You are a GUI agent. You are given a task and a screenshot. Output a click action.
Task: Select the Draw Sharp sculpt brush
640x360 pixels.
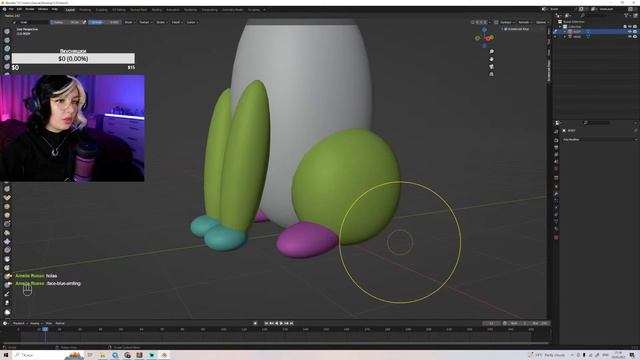7,40
